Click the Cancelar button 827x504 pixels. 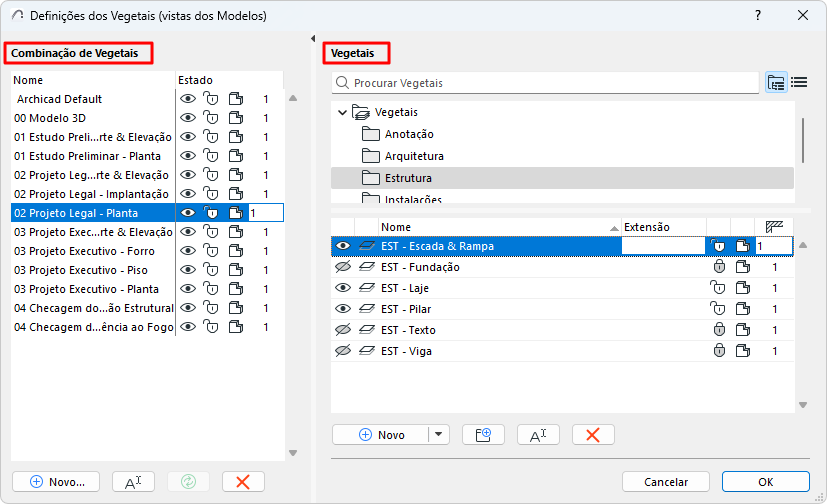click(666, 482)
